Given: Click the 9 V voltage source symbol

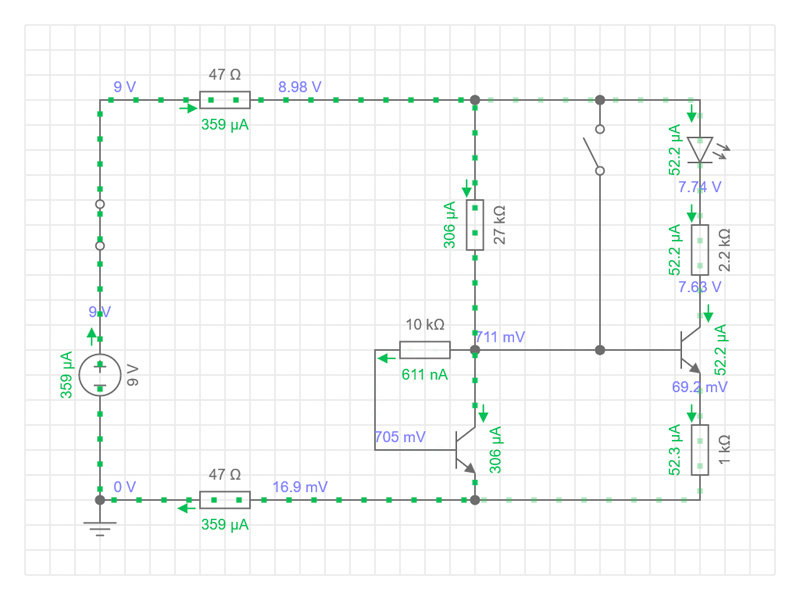Looking at the screenshot, I should [x=100, y=375].
